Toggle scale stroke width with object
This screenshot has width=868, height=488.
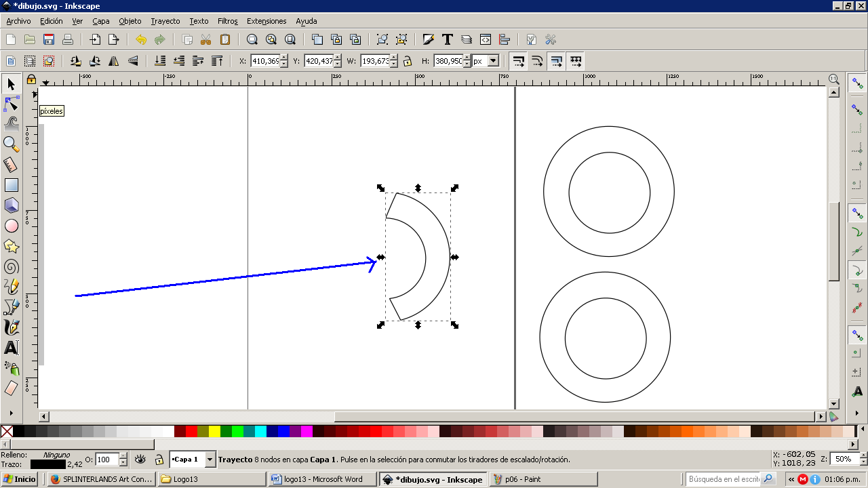click(518, 61)
